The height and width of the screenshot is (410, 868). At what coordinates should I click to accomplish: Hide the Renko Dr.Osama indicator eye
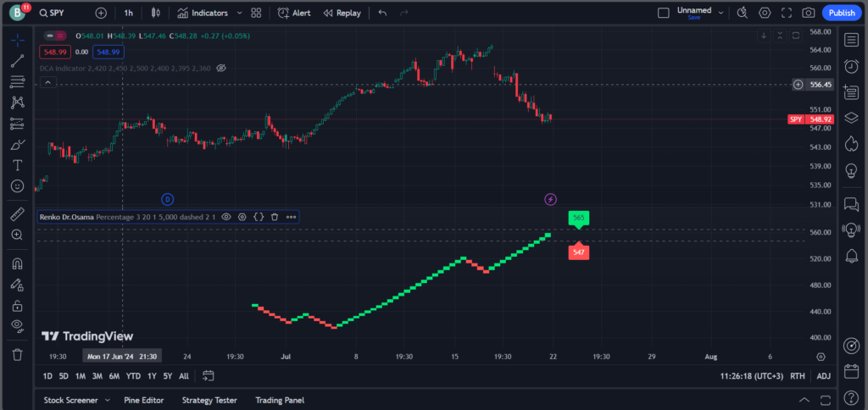[x=225, y=217]
